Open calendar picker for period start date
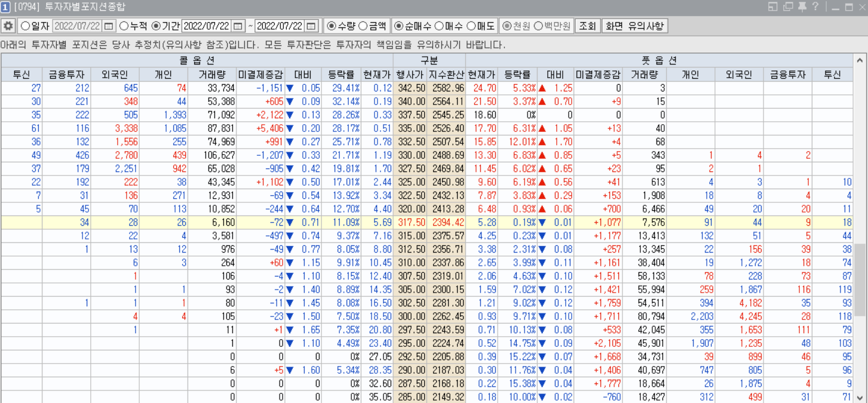Screen dimensions: 868x403 (x=238, y=26)
